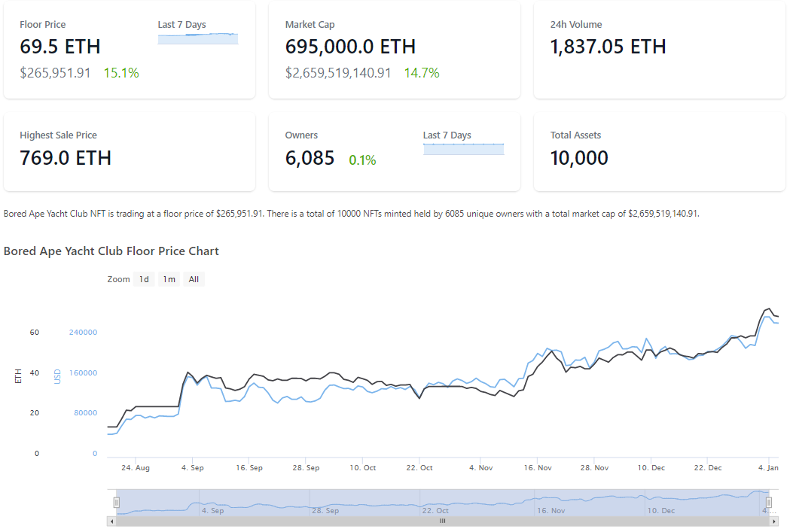Click the scrollbar right arrow button
This screenshot has width=793, height=532.
[x=773, y=521]
